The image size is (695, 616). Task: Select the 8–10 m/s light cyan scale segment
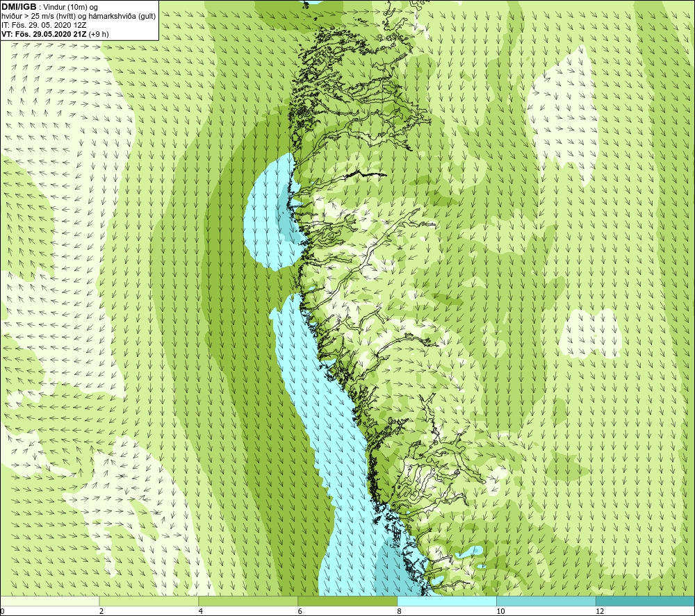point(447,601)
